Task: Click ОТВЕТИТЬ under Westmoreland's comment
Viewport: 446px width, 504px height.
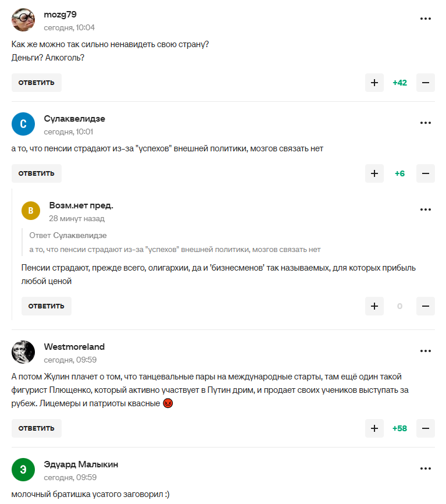Action: pyautogui.click(x=36, y=428)
